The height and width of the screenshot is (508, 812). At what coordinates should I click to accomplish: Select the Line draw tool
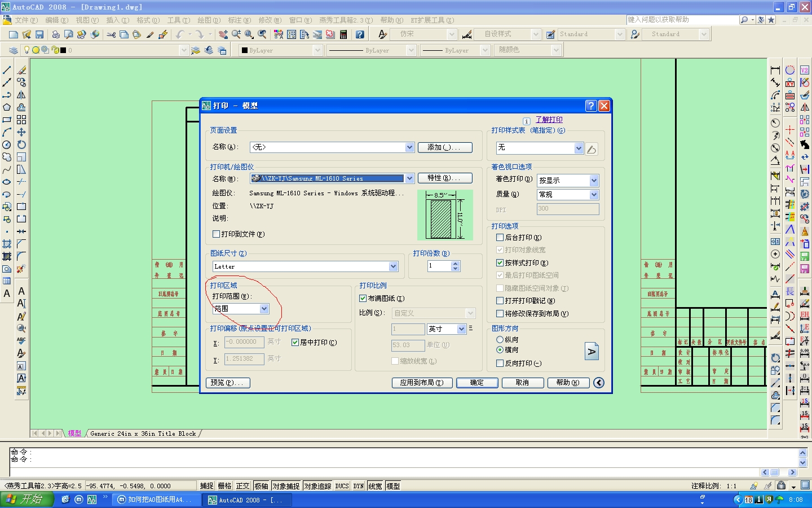click(x=7, y=70)
